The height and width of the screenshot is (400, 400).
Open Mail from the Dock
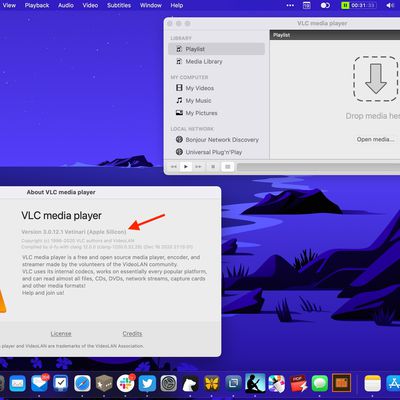click(x=17, y=384)
